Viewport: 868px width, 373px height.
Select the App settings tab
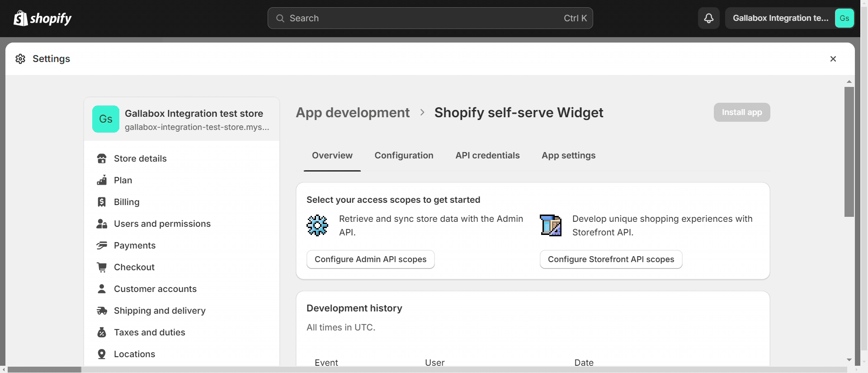coord(568,155)
